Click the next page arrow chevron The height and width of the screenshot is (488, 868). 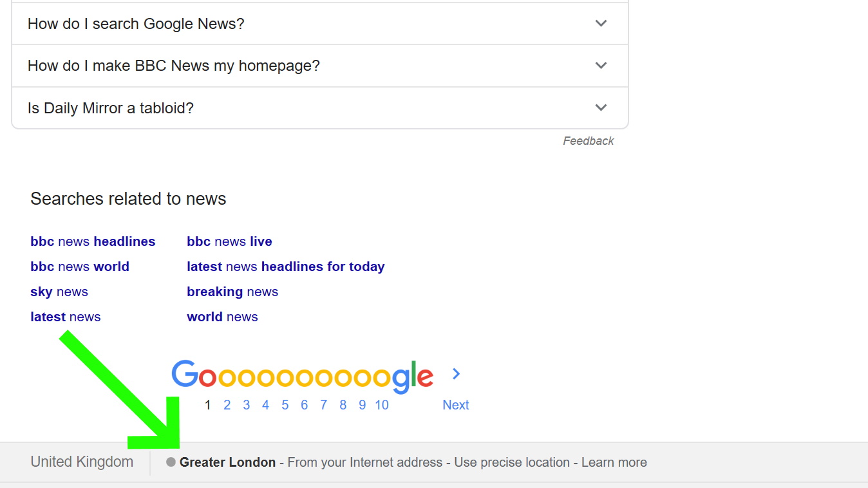(456, 374)
